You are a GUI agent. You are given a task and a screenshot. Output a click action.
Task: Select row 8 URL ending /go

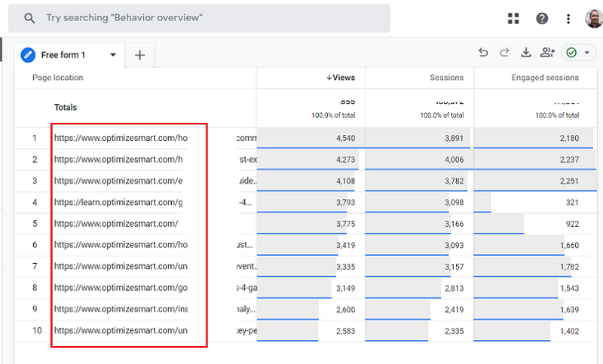121,288
